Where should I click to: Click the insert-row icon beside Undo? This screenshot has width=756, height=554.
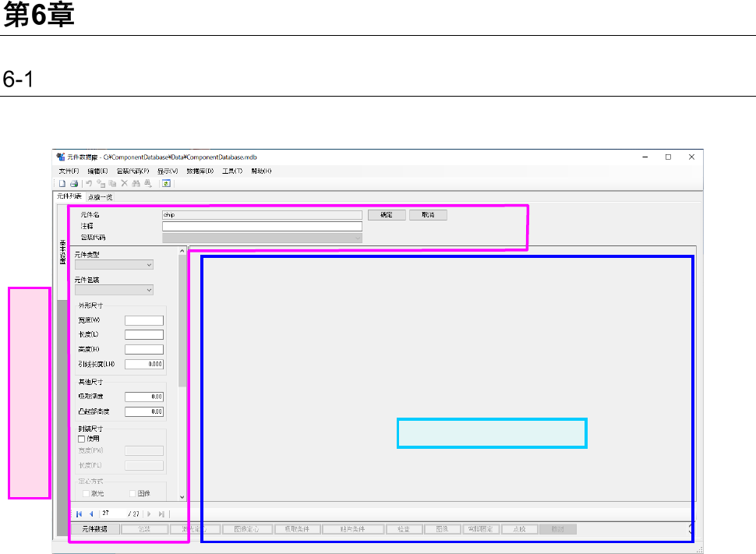101,184
